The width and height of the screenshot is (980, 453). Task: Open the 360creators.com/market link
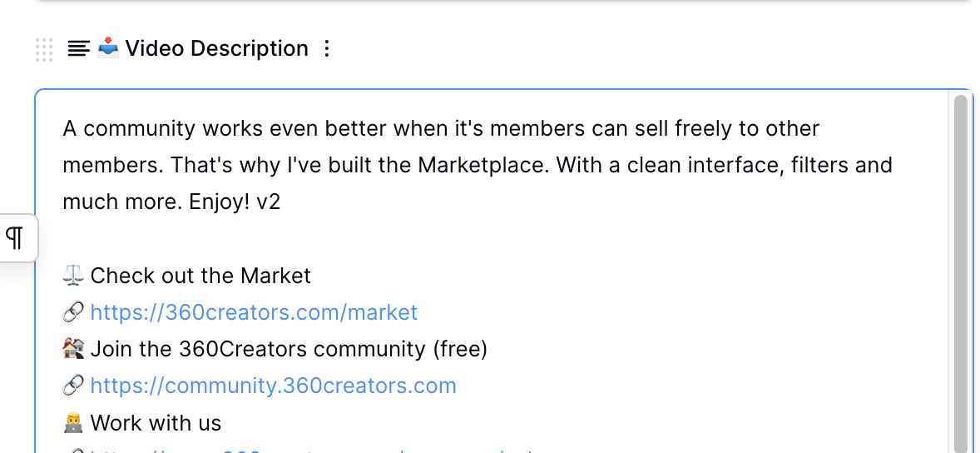pos(254,312)
